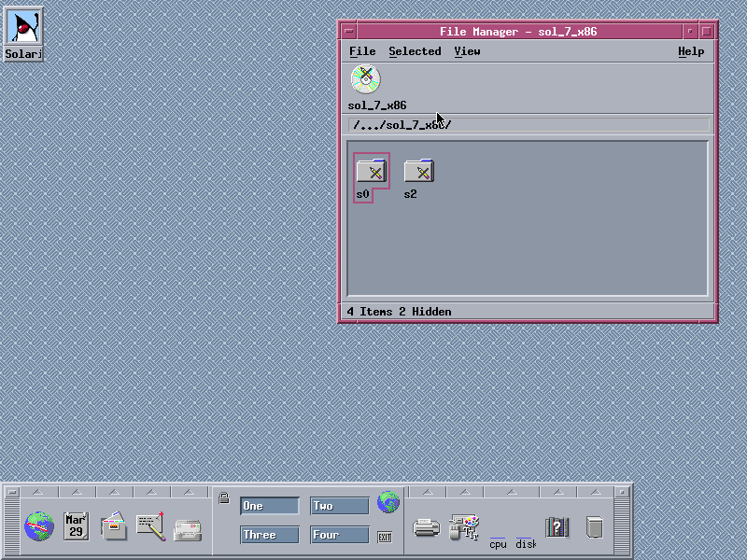Click the EXIT logout button
The width and height of the screenshot is (747, 560).
pyautogui.click(x=385, y=537)
